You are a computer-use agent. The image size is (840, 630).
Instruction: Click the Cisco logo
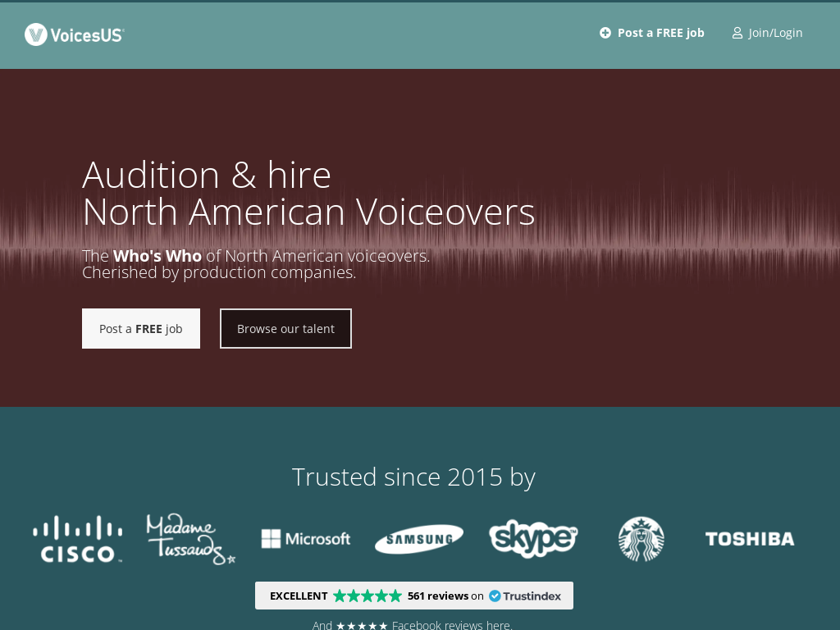(x=78, y=539)
